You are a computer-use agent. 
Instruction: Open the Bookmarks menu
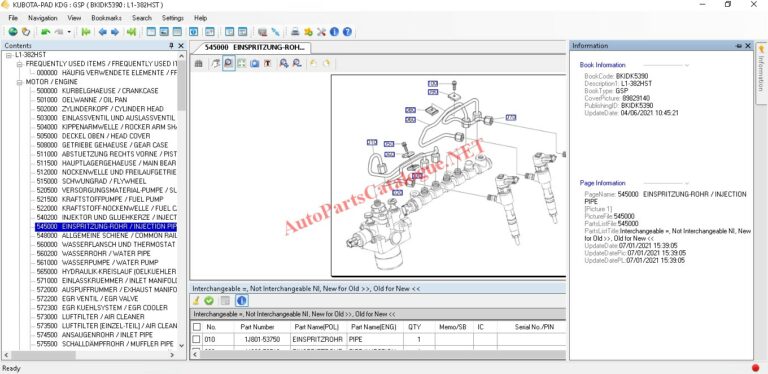[106, 18]
